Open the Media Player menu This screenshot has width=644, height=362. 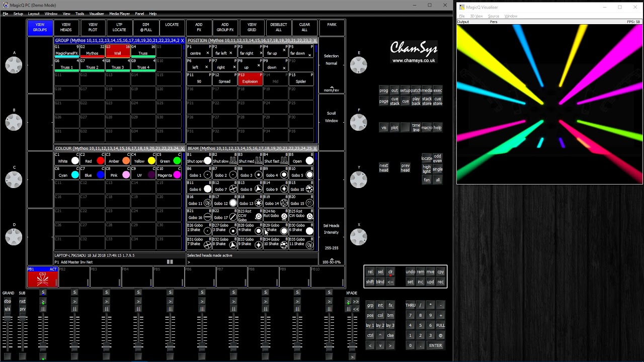[119, 14]
